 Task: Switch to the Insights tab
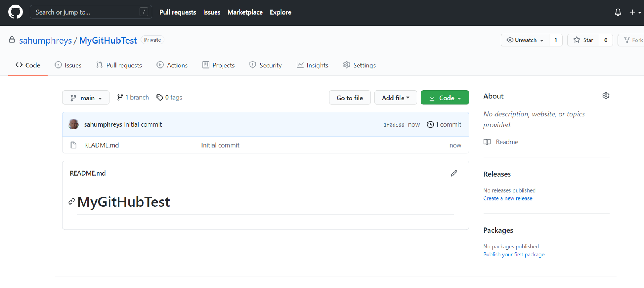pos(312,65)
